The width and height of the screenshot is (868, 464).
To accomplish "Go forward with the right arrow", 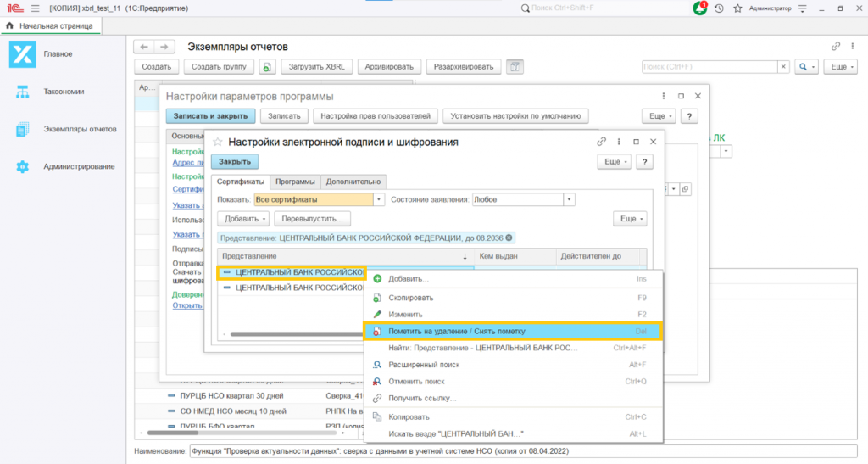I will coord(164,47).
